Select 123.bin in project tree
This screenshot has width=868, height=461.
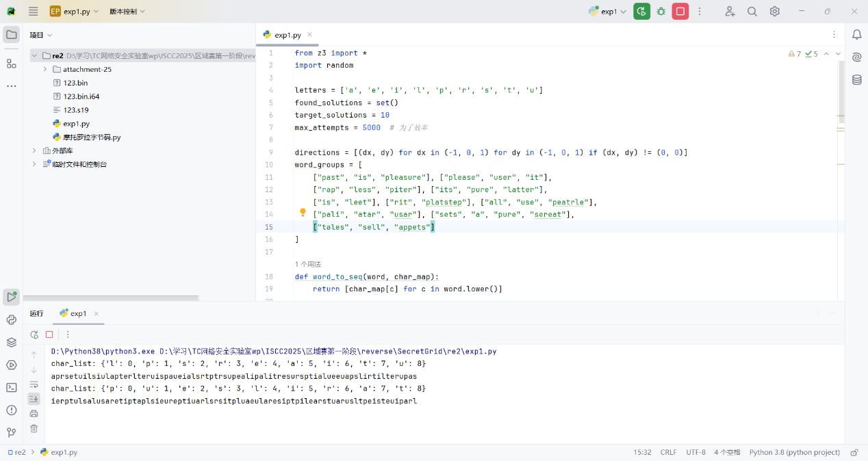tap(76, 83)
